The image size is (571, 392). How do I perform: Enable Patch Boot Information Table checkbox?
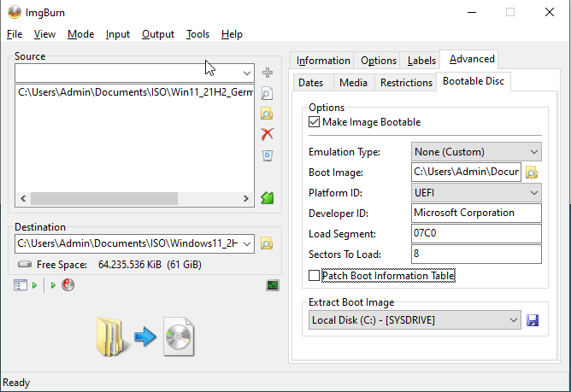coord(314,276)
